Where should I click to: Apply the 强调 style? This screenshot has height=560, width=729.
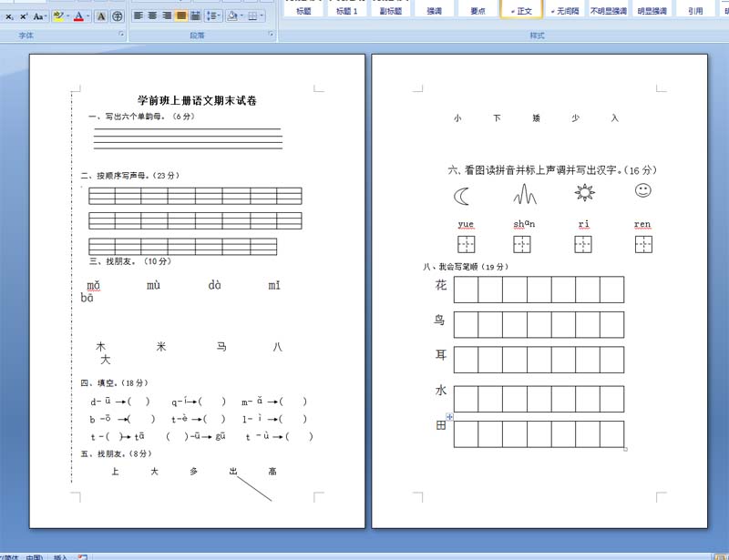pyautogui.click(x=435, y=9)
